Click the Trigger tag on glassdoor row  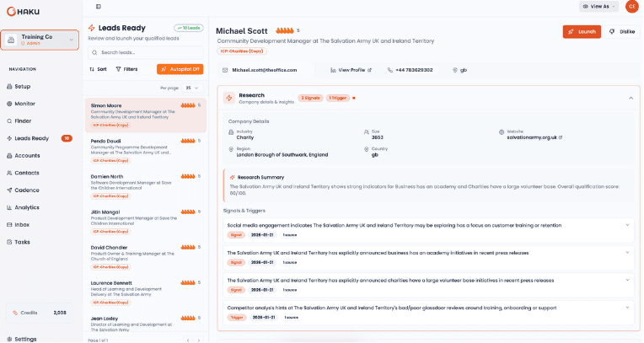pyautogui.click(x=237, y=318)
